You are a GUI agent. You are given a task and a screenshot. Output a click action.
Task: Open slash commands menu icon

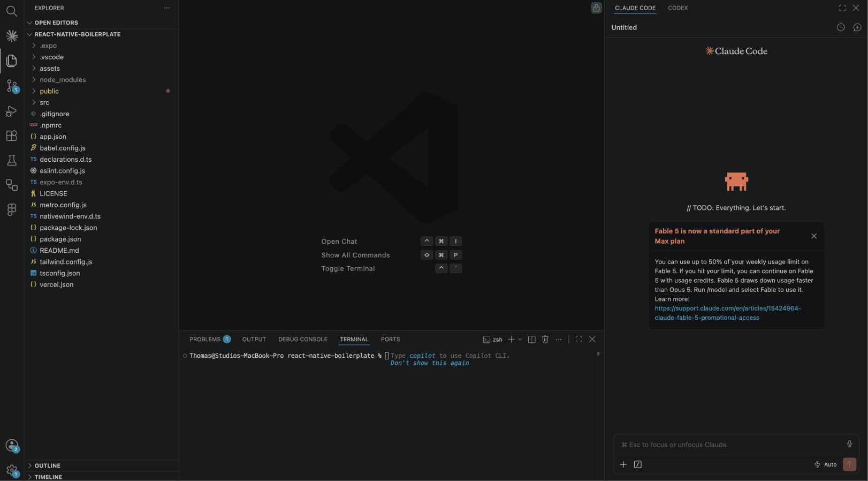(x=638, y=464)
